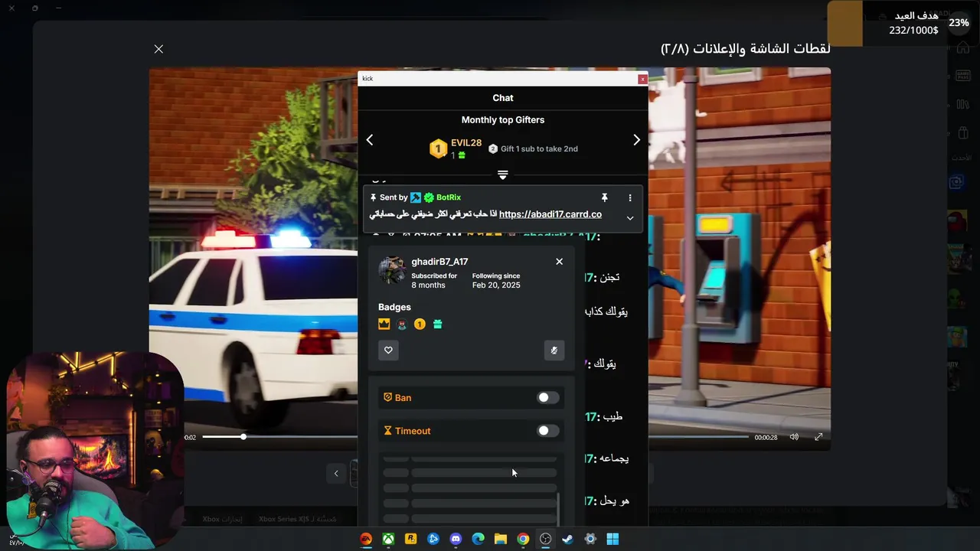
Task: Go to next leaderboard with right arrow
Action: tap(636, 140)
